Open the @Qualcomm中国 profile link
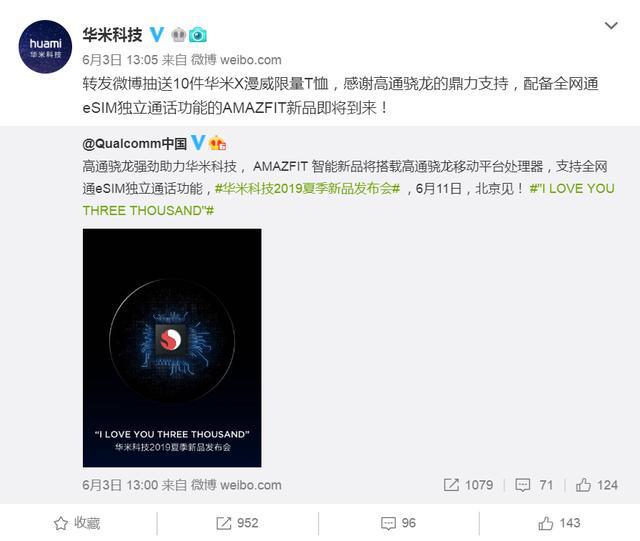 (x=135, y=144)
